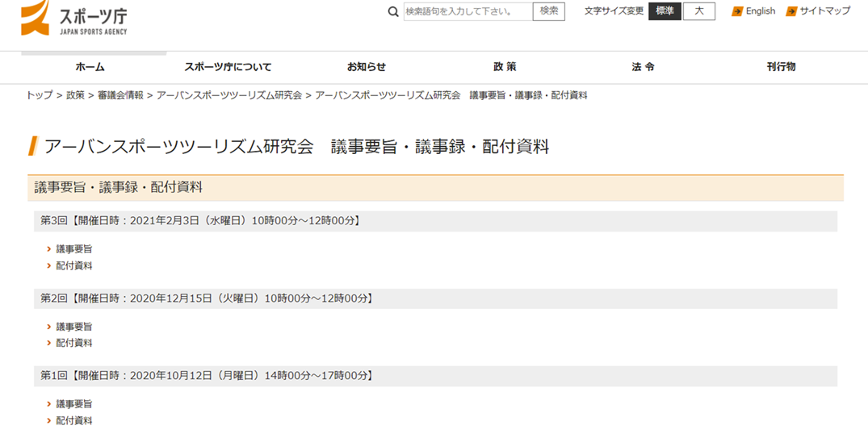Focus the site search input field
This screenshot has height=434, width=868.
(x=468, y=11)
